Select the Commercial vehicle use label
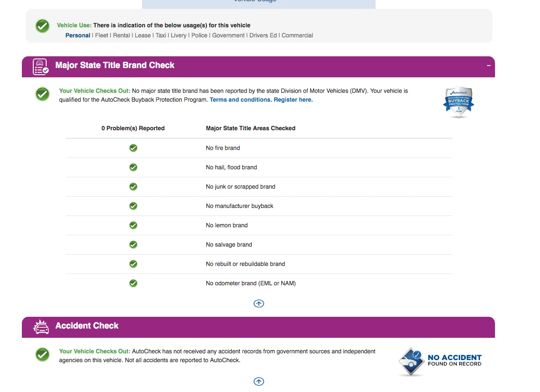The height and width of the screenshot is (392, 540). 297,35
